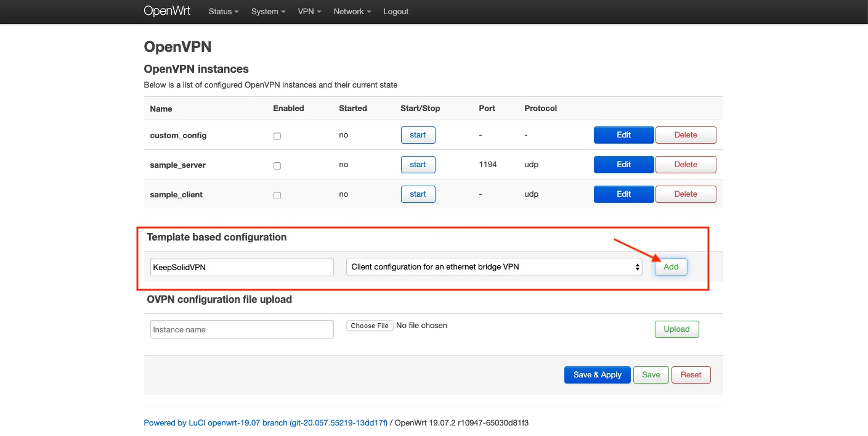Expand the System menu

(268, 12)
